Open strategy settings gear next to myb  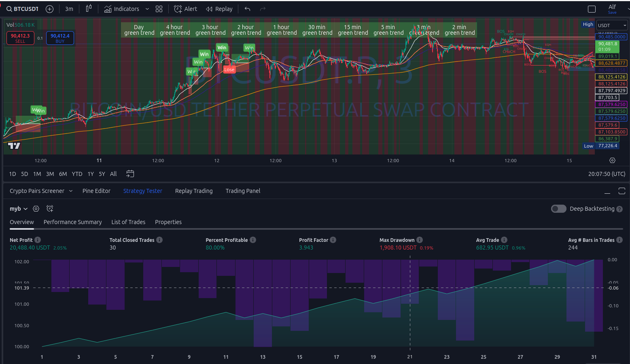36,209
